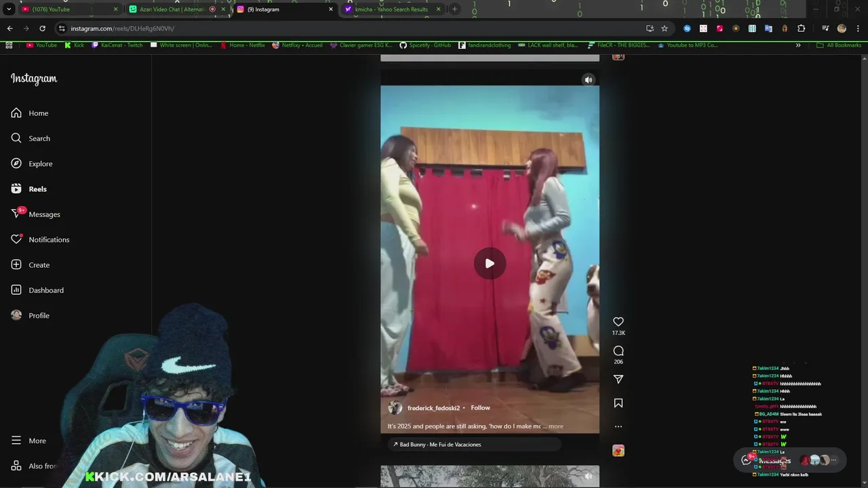Open the Youtube to MP3 bookmark
Screen dimensions: 868x488
687,45
